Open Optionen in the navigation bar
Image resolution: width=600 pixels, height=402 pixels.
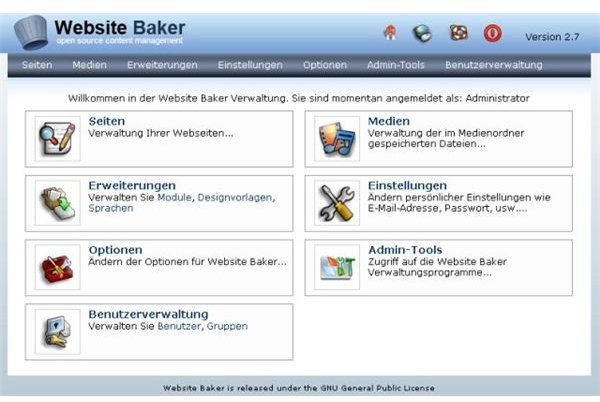[x=325, y=65]
